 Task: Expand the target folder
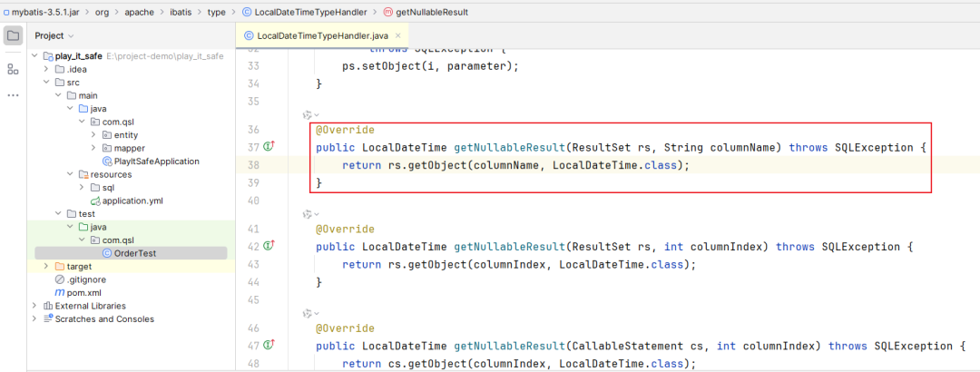[x=46, y=267]
